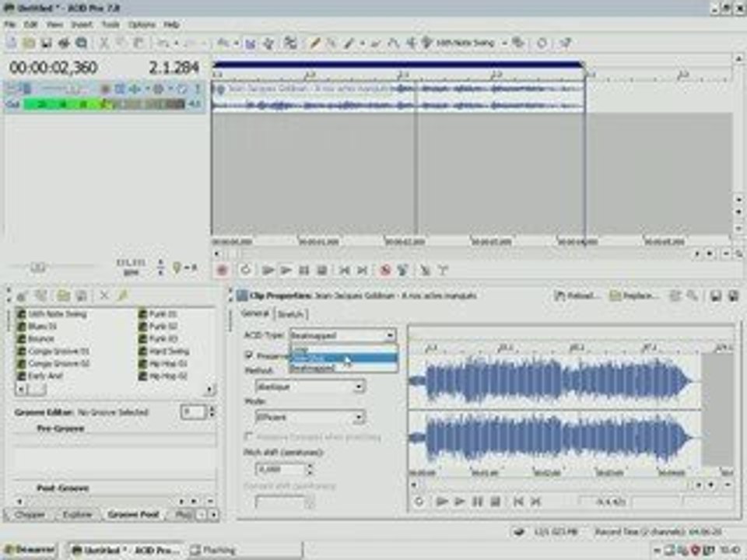Choose Loop option in ACID type list

(343, 350)
